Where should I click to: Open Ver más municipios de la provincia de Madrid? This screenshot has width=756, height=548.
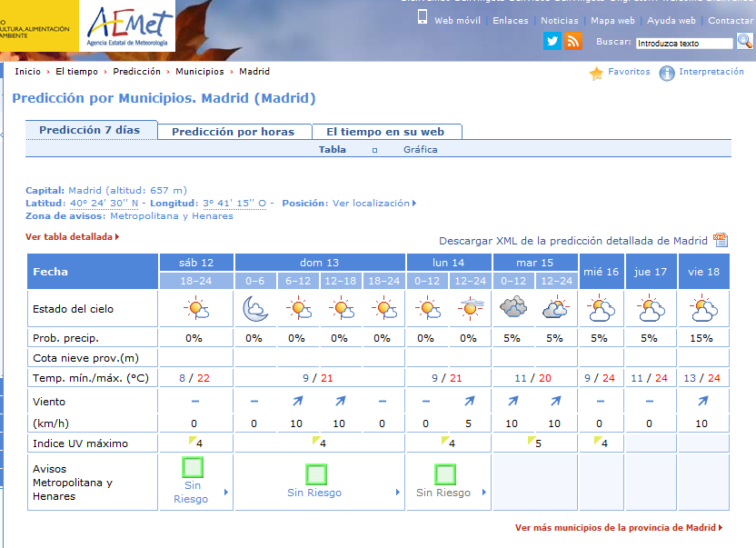coord(619,528)
